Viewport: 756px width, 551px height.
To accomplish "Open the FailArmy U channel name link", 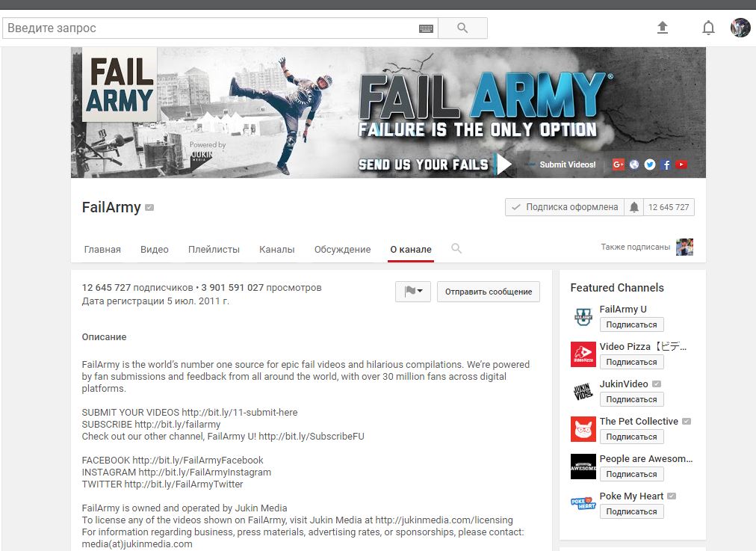I will [623, 310].
